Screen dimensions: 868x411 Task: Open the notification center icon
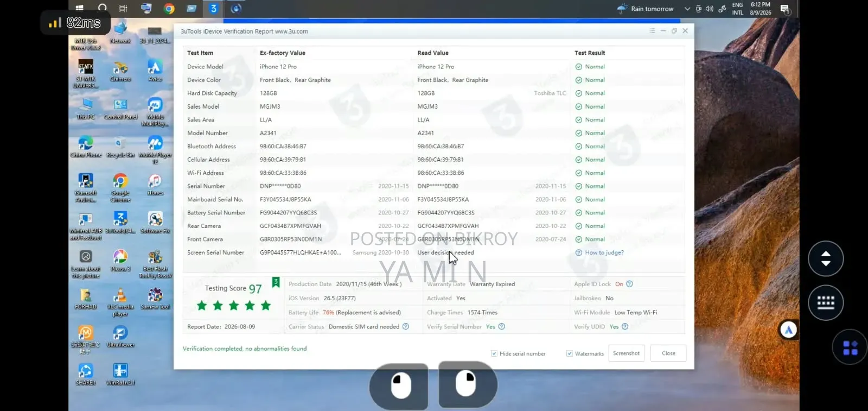pyautogui.click(x=784, y=9)
